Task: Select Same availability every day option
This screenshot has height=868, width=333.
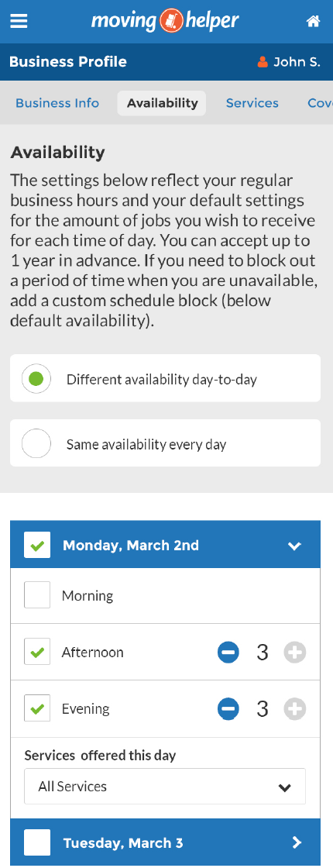Action: [165, 443]
